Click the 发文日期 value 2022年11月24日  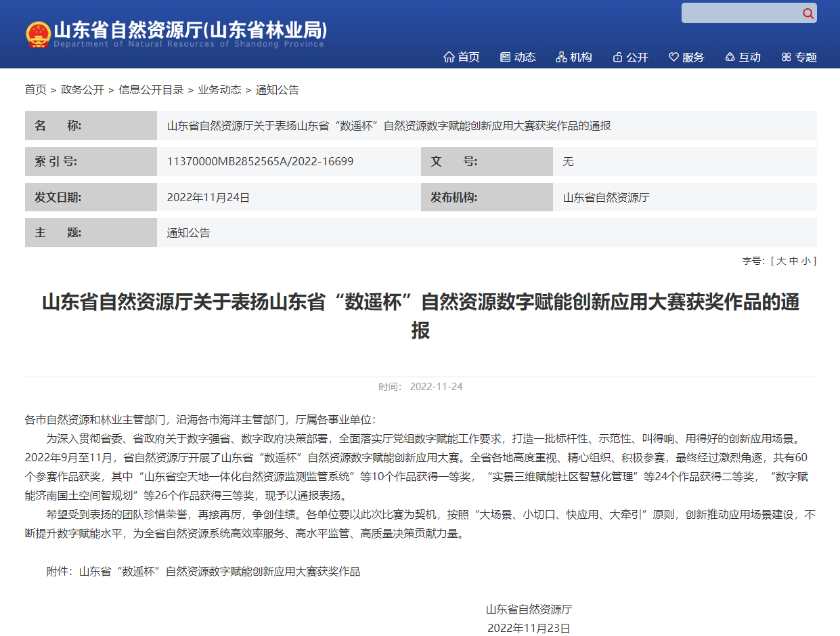[208, 197]
